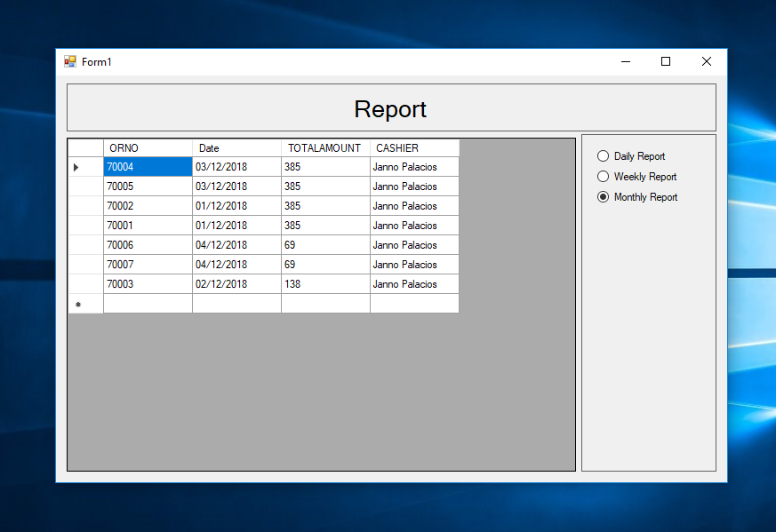Screen dimensions: 776x532
Task: Click the total amount 69 for order 70007
Action: (325, 265)
